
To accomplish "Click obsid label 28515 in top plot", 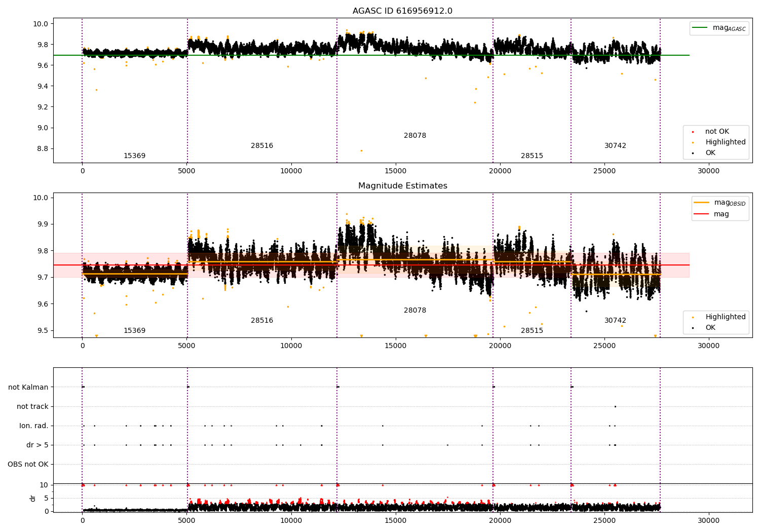I will pyautogui.click(x=532, y=156).
